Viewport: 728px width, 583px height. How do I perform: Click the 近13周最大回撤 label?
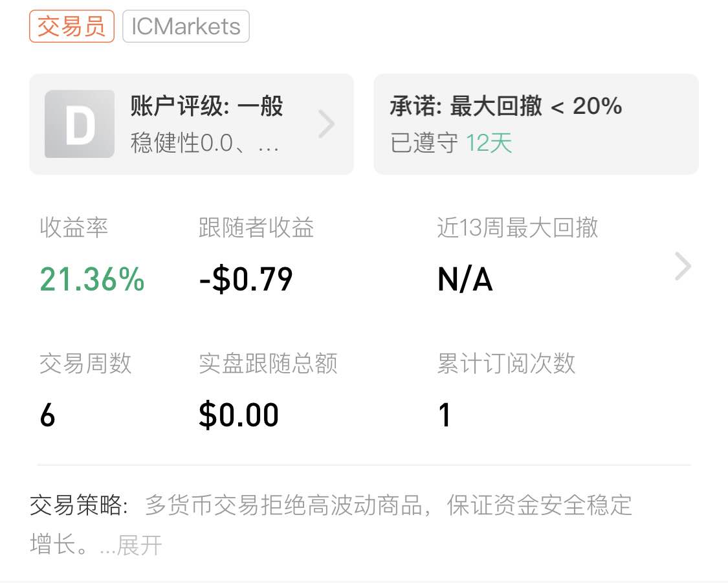tap(518, 228)
